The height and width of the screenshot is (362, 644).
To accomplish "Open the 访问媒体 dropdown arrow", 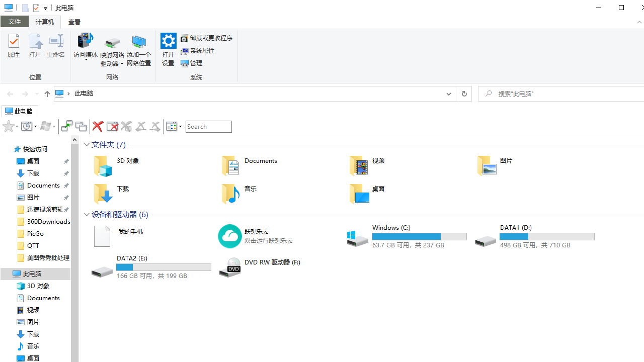I will pos(86,59).
